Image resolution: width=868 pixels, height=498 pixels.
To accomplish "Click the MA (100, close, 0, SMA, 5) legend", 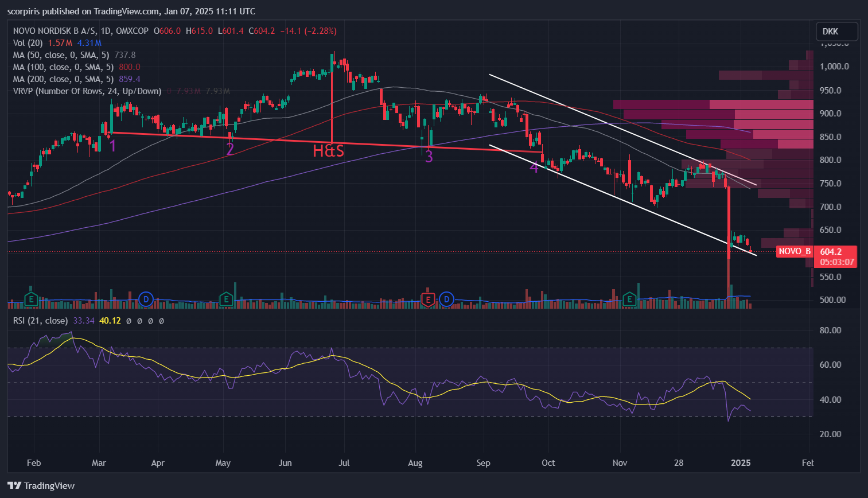I will [x=63, y=67].
